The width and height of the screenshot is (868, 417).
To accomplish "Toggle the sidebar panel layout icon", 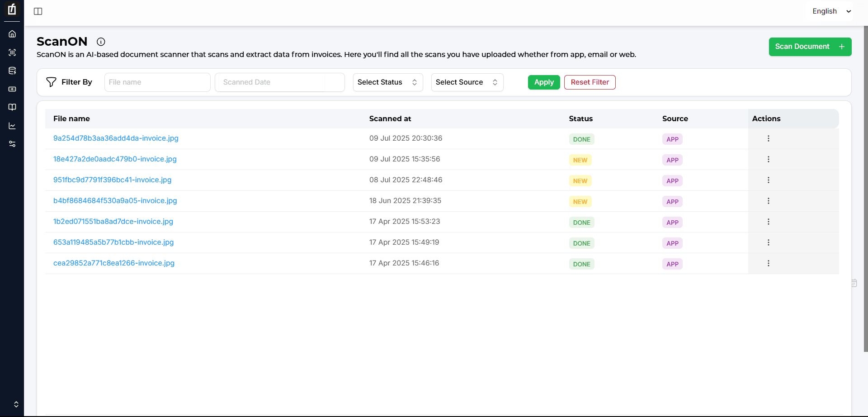I will (38, 11).
